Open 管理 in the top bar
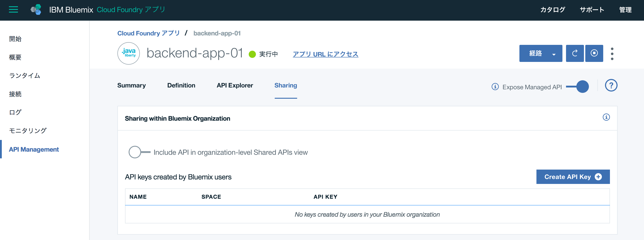 [625, 10]
